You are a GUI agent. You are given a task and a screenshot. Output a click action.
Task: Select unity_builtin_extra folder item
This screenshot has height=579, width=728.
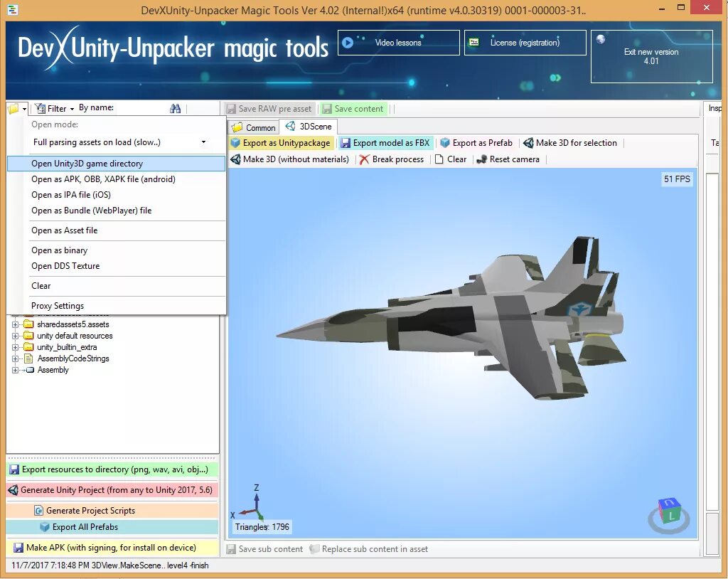(x=67, y=348)
